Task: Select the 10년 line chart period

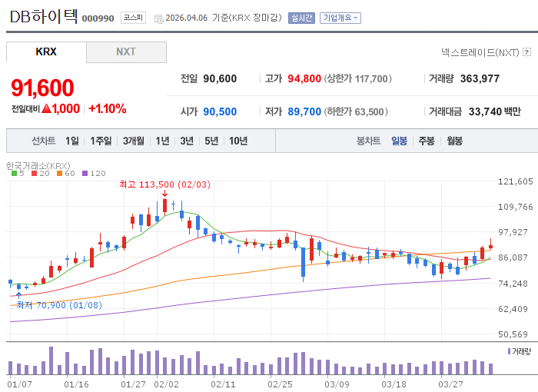Action: click(238, 141)
